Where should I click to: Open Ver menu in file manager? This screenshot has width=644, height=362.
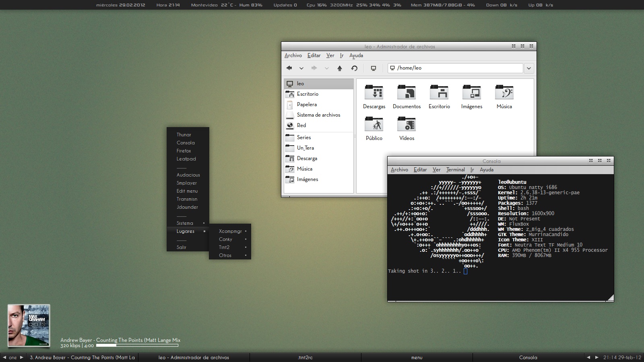330,56
